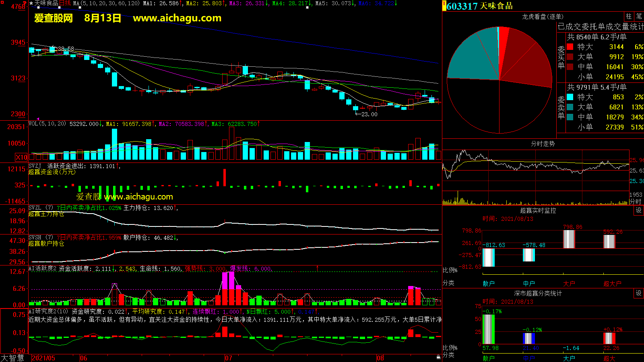The width and height of the screenshot is (644, 362).
Task: Click the magenta arrow marker below price axis
Action: 38,119
